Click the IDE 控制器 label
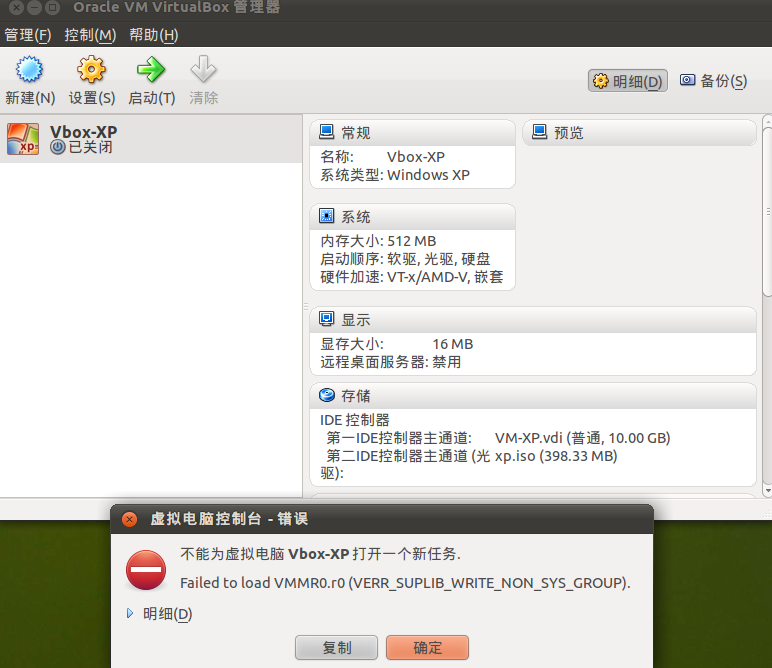Viewport: 772px width, 668px height. coord(354,420)
